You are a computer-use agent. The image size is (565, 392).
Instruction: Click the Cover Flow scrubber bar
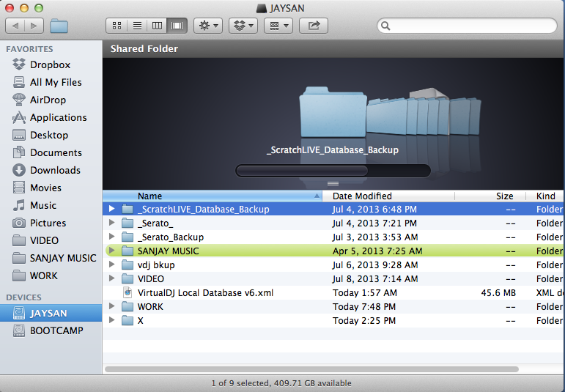pyautogui.click(x=333, y=171)
